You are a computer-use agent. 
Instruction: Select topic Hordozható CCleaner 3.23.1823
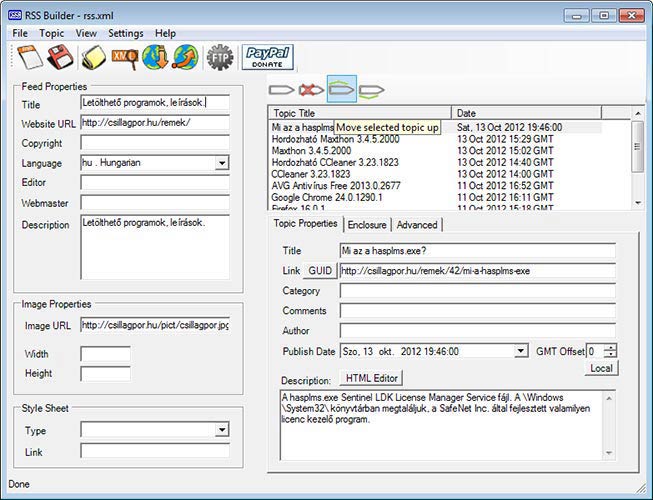point(335,162)
